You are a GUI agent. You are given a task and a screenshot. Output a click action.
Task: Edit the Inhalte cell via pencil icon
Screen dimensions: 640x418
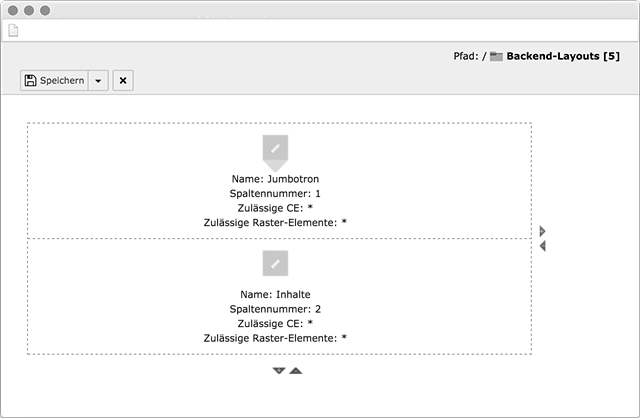275,263
